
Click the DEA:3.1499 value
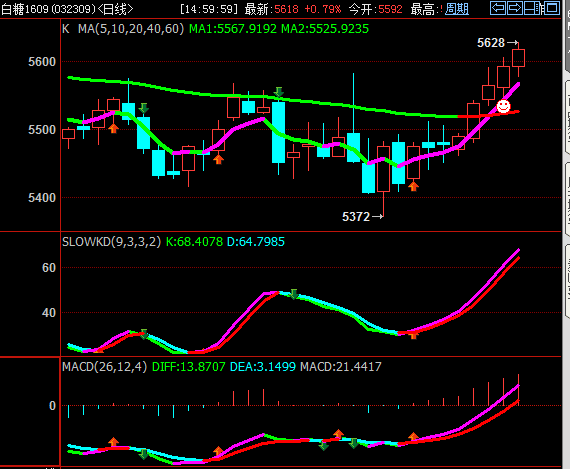coord(263,366)
